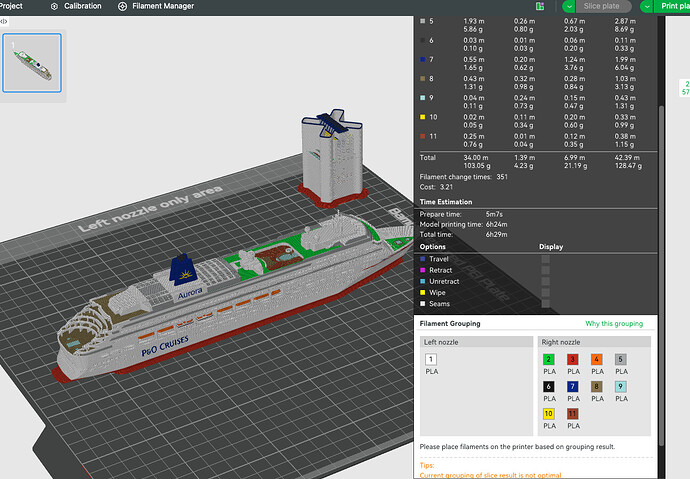The width and height of the screenshot is (690, 479).
Task: Select tan filament 8 swatch
Action: tap(596, 387)
